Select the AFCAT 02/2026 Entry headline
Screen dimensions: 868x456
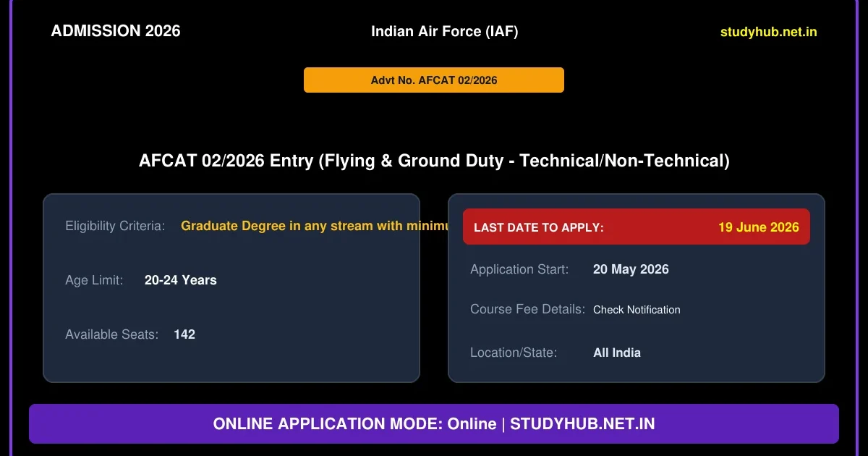point(434,161)
